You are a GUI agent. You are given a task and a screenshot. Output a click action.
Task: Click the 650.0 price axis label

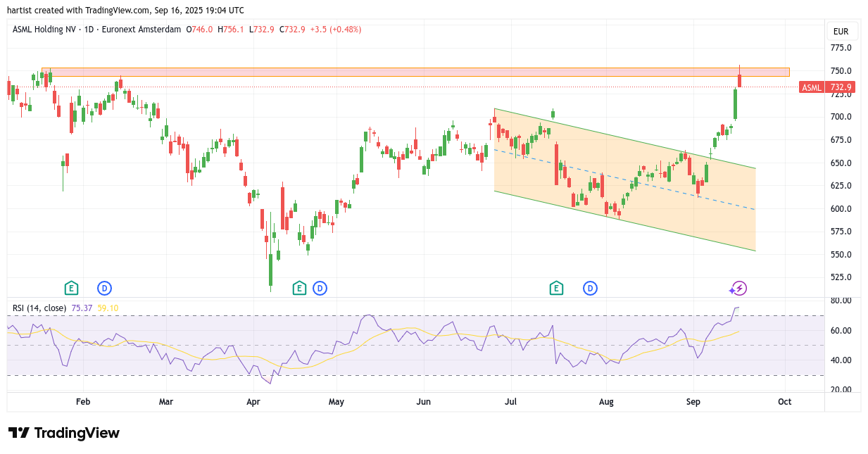pyautogui.click(x=841, y=163)
